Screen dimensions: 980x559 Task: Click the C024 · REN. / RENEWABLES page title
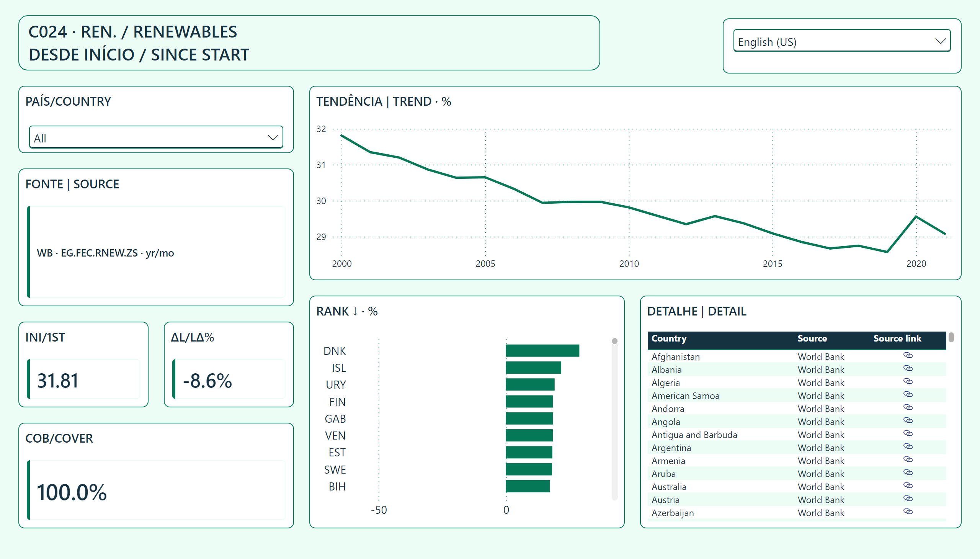[133, 32]
